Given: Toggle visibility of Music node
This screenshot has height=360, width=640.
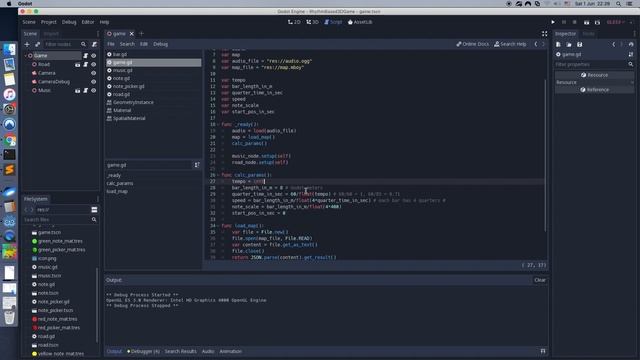Looking at the screenshot, I should click(93, 91).
